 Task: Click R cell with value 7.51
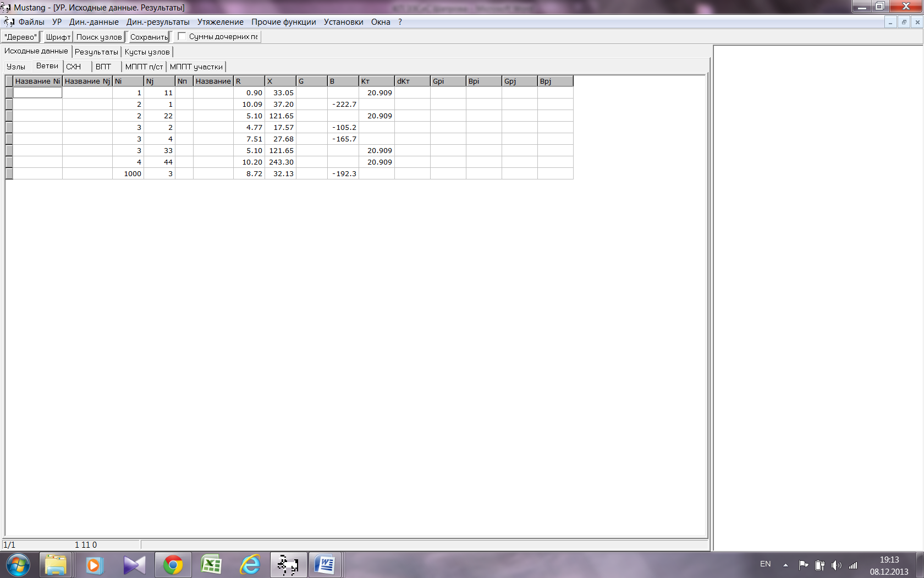(x=249, y=139)
